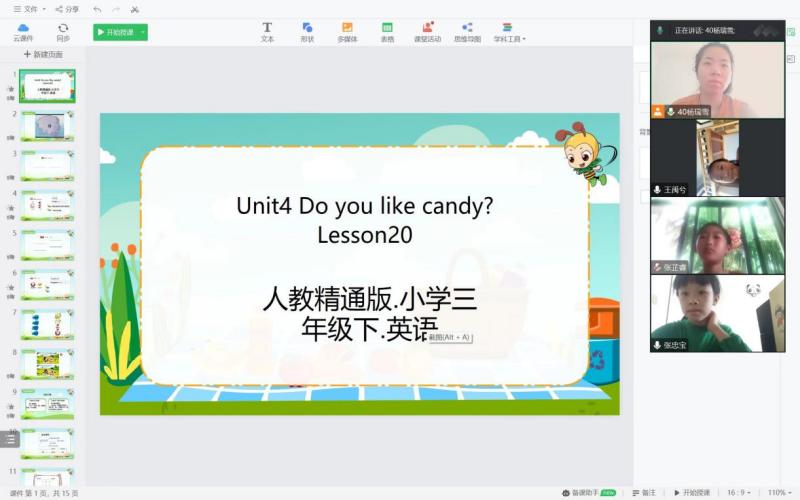Click the undo arrow icon

(97, 9)
